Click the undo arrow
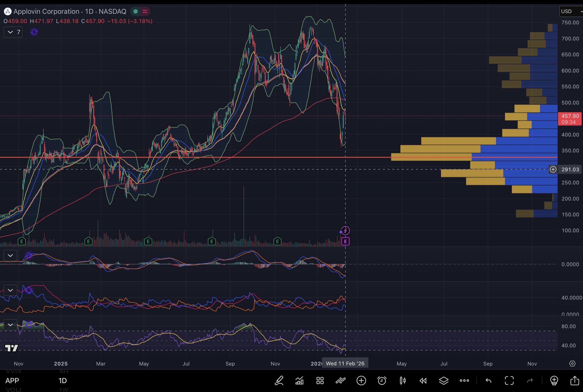Image resolution: width=583 pixels, height=392 pixels. pos(488,380)
